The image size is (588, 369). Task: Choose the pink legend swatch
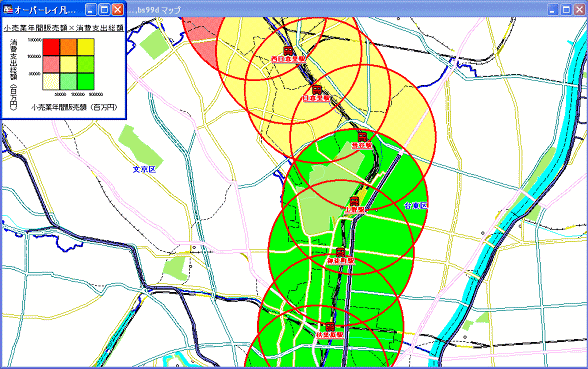pyautogui.click(x=51, y=64)
